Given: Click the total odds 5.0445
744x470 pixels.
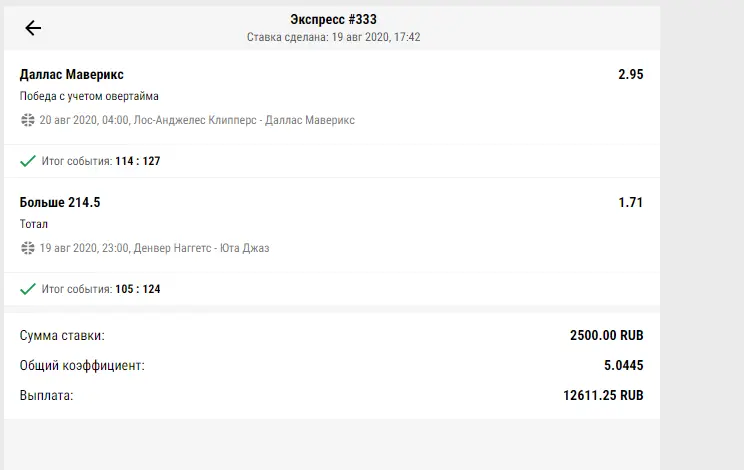Looking at the screenshot, I should (623, 365).
